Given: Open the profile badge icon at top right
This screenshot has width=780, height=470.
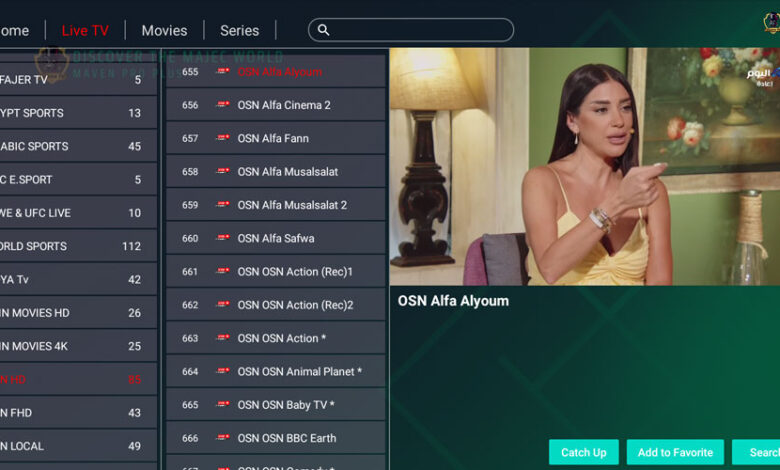Looking at the screenshot, I should pyautogui.click(x=772, y=22).
